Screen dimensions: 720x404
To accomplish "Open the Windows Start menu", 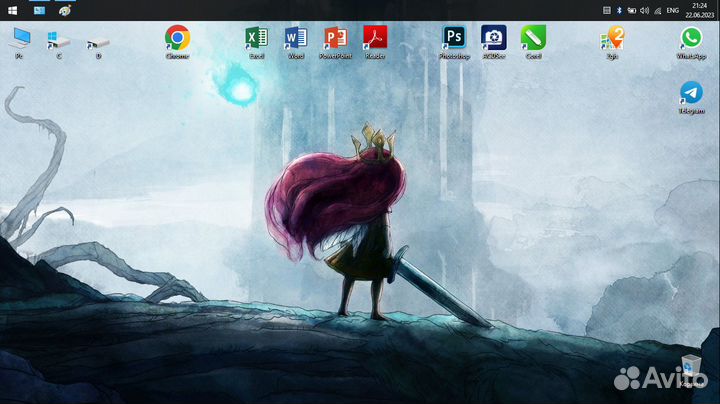I will [12, 10].
